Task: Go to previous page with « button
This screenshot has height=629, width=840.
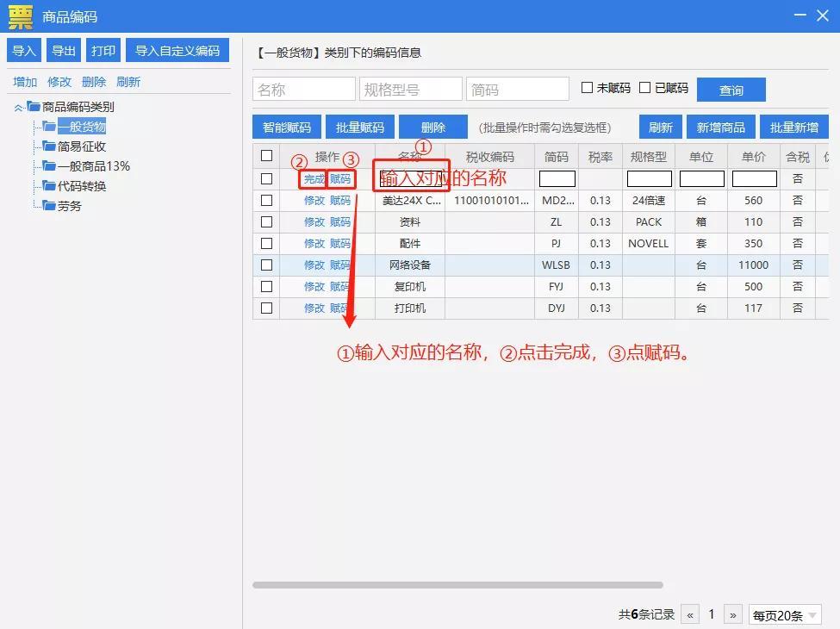Action: (x=690, y=614)
